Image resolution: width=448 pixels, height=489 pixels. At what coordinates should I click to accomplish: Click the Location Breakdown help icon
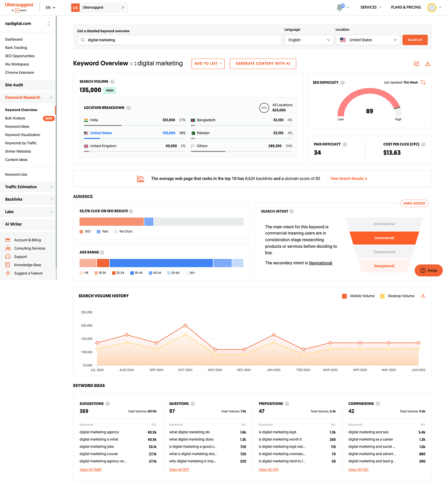(x=128, y=108)
